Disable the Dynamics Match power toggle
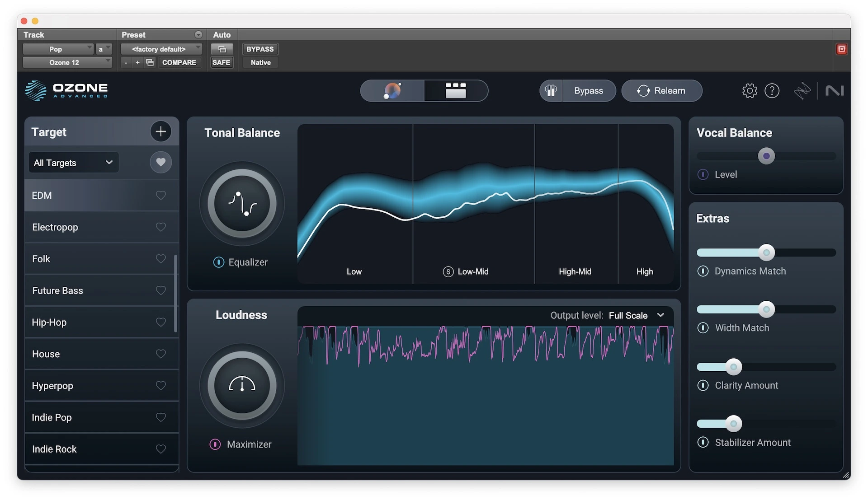Image resolution: width=868 pixels, height=500 pixels. click(703, 271)
